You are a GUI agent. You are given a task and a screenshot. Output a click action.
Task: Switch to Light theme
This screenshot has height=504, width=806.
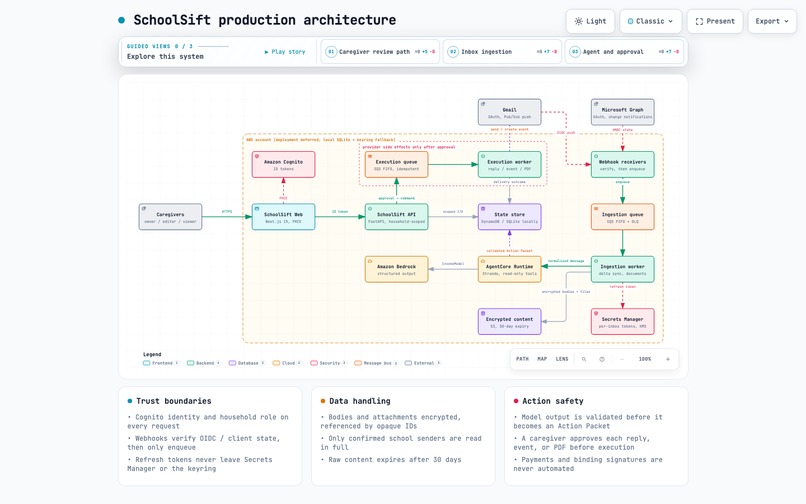pos(590,21)
